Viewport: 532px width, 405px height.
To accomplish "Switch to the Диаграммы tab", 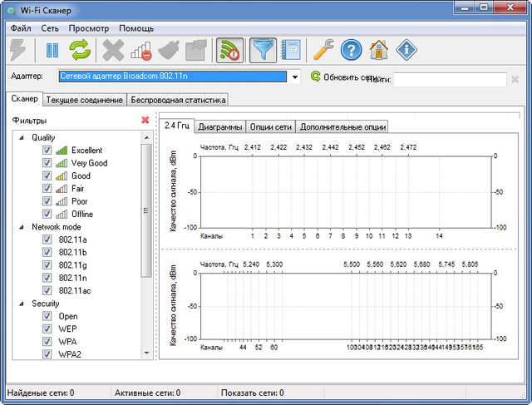I will (222, 127).
